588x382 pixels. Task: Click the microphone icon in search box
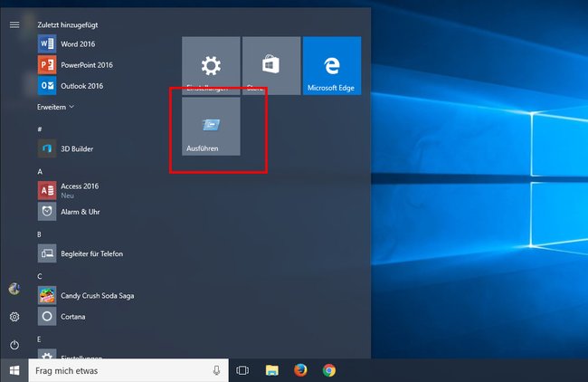pos(216,371)
